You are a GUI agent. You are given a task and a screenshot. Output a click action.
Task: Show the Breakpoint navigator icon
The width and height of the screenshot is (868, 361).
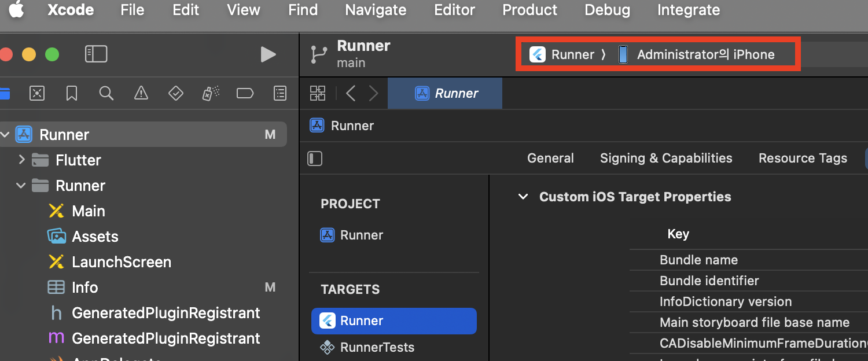(x=245, y=93)
